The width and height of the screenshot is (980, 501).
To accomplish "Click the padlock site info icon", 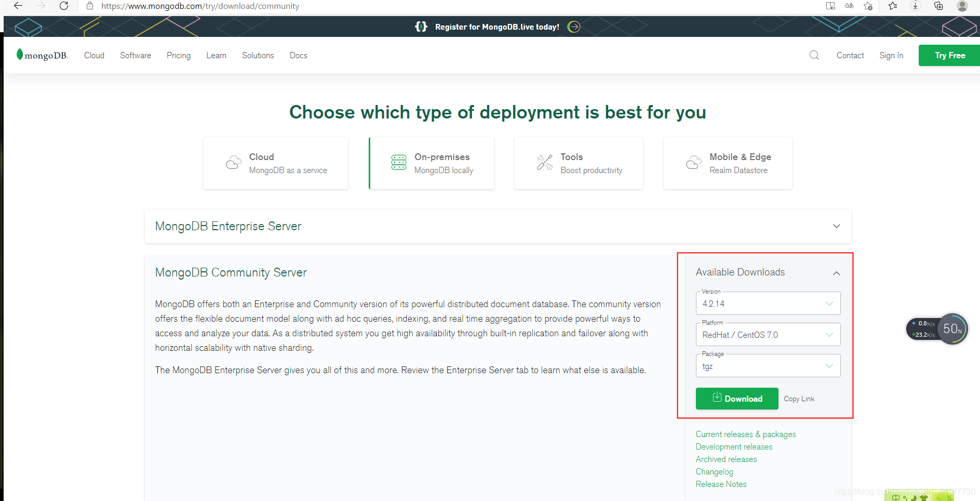I will click(x=90, y=6).
